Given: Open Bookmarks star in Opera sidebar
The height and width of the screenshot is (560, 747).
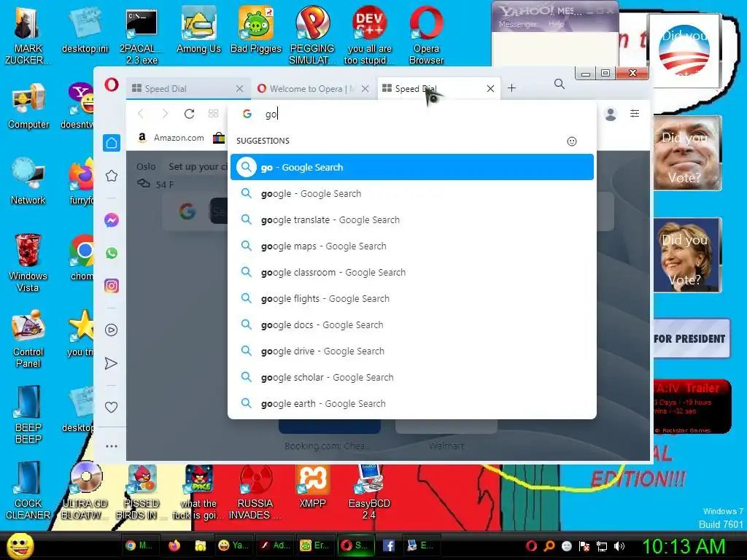Looking at the screenshot, I should click(x=112, y=176).
